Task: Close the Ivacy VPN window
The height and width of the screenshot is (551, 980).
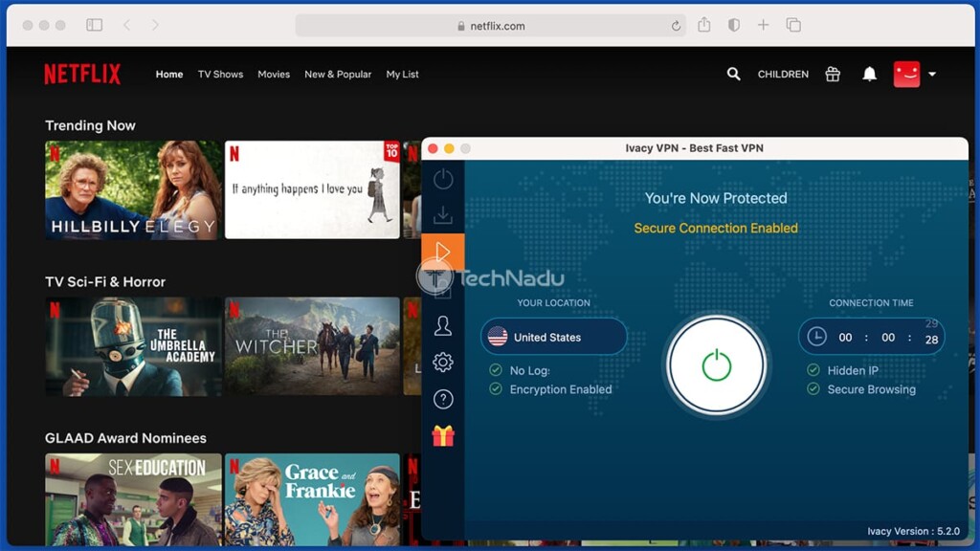Action: click(433, 148)
